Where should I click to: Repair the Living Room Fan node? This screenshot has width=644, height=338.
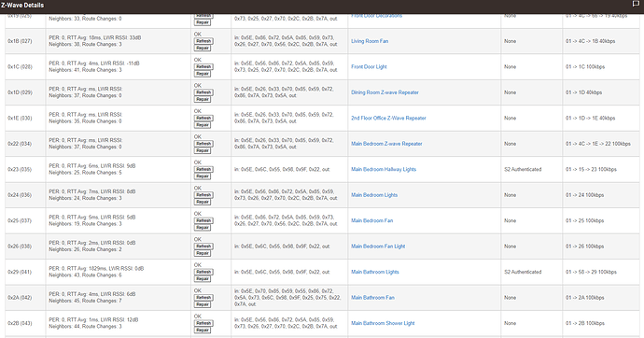point(203,48)
